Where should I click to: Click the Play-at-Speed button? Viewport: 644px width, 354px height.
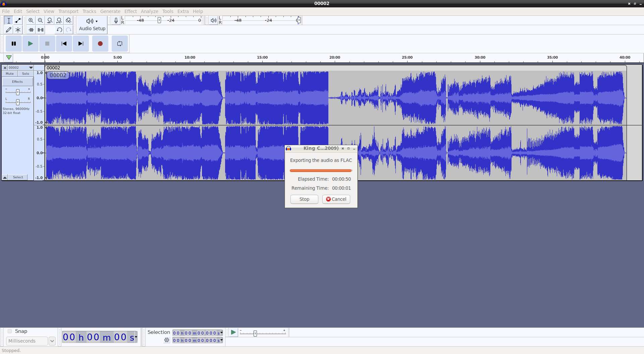click(x=233, y=333)
